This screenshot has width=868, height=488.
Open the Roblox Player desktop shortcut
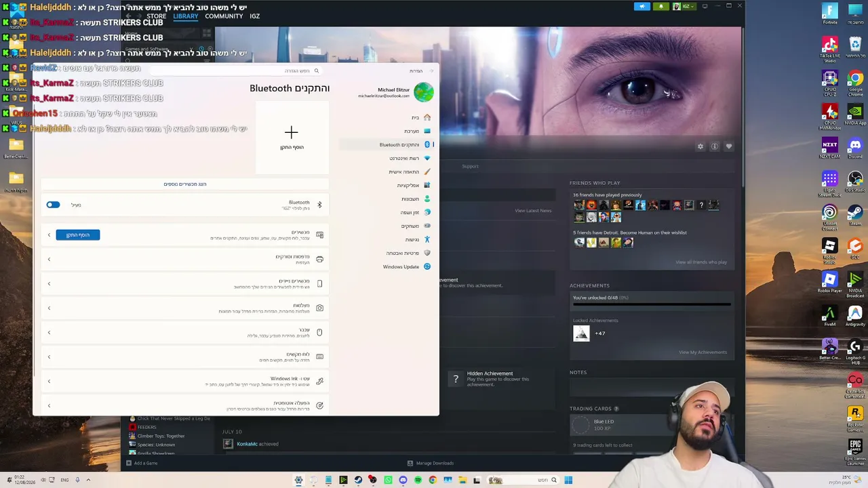830,281
